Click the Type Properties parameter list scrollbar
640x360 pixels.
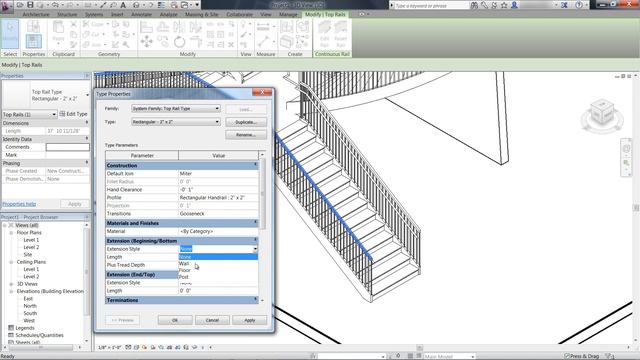point(262,194)
